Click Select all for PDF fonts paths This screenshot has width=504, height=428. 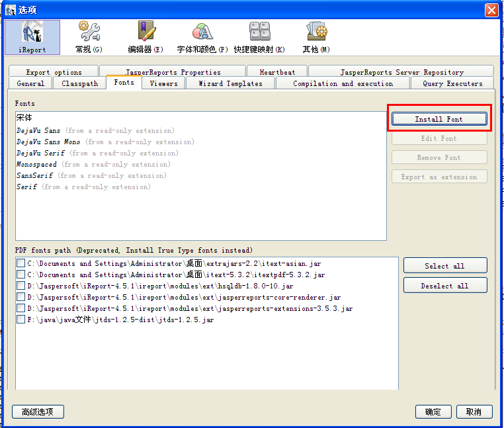[445, 266]
